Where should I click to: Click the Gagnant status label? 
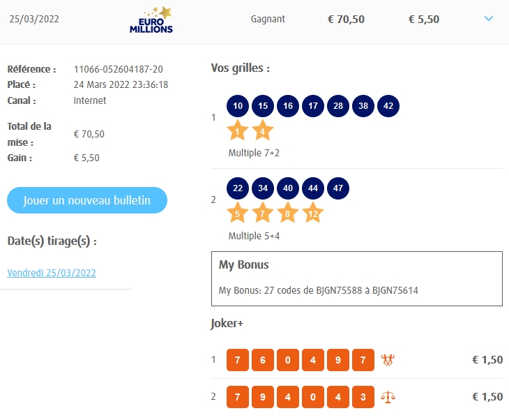pyautogui.click(x=268, y=19)
